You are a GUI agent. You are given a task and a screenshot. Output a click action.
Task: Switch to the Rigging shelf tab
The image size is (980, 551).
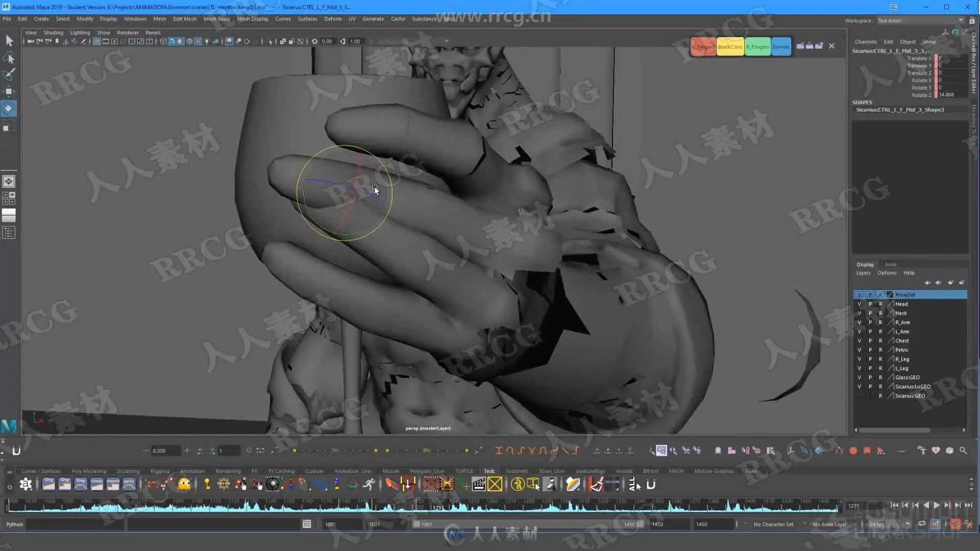pyautogui.click(x=160, y=471)
